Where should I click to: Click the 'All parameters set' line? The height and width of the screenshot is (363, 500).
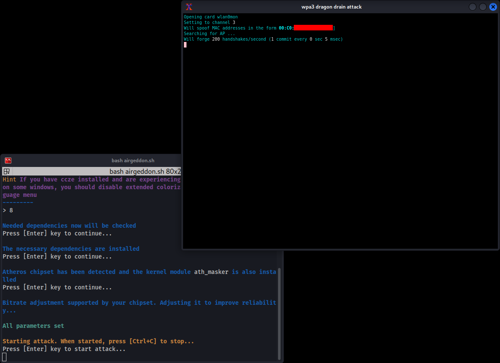pos(33,326)
